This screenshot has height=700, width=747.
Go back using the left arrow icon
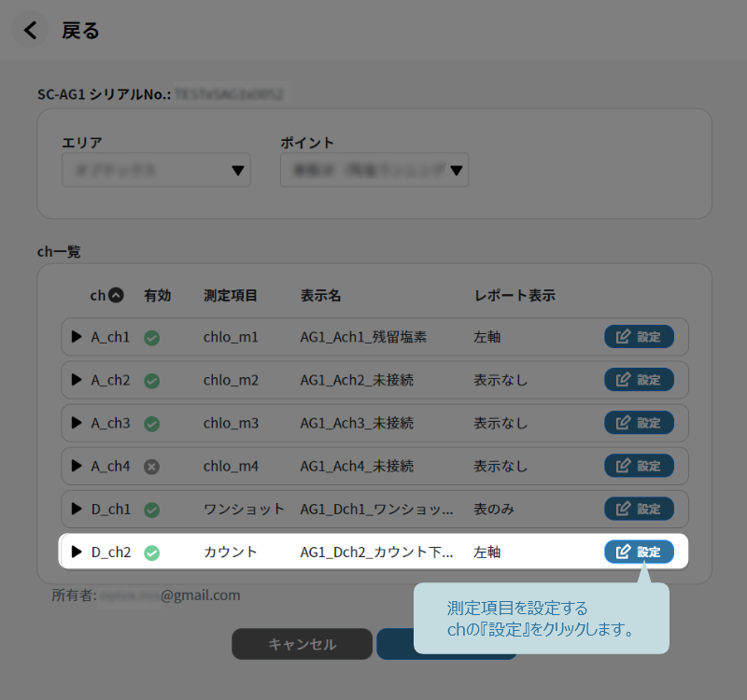pos(30,30)
